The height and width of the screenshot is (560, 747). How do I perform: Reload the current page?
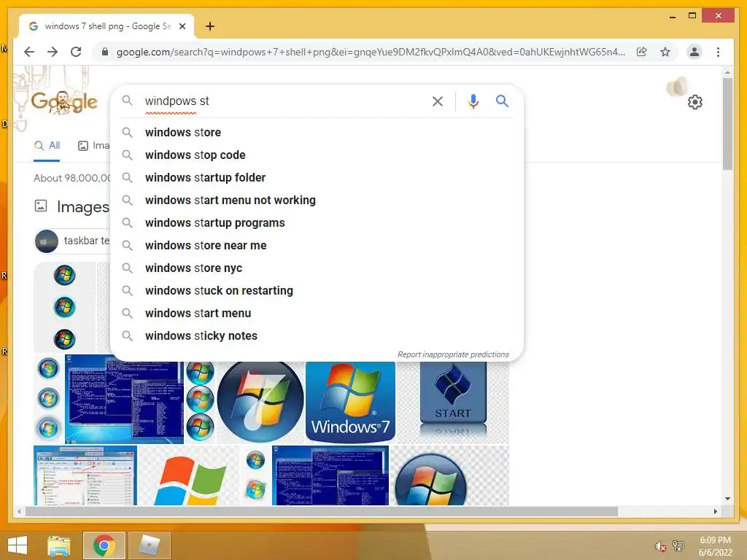pos(76,52)
